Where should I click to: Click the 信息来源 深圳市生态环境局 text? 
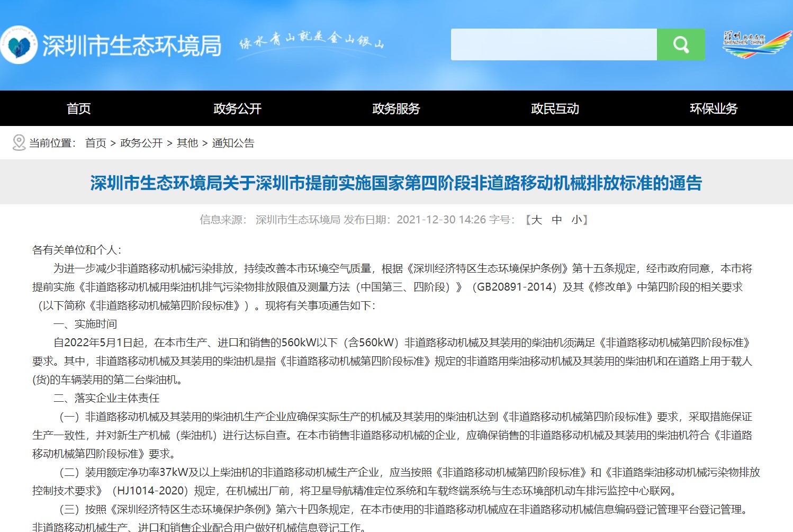tap(270, 220)
